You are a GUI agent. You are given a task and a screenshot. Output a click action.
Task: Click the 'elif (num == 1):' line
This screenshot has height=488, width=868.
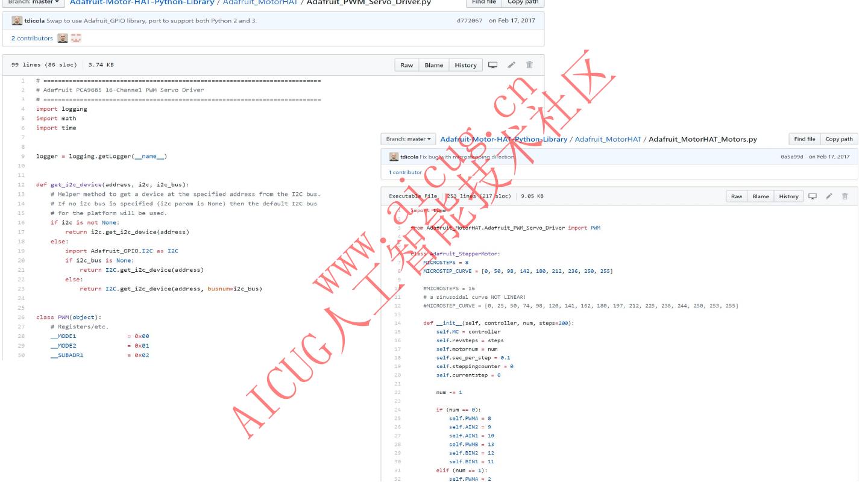tap(462, 471)
